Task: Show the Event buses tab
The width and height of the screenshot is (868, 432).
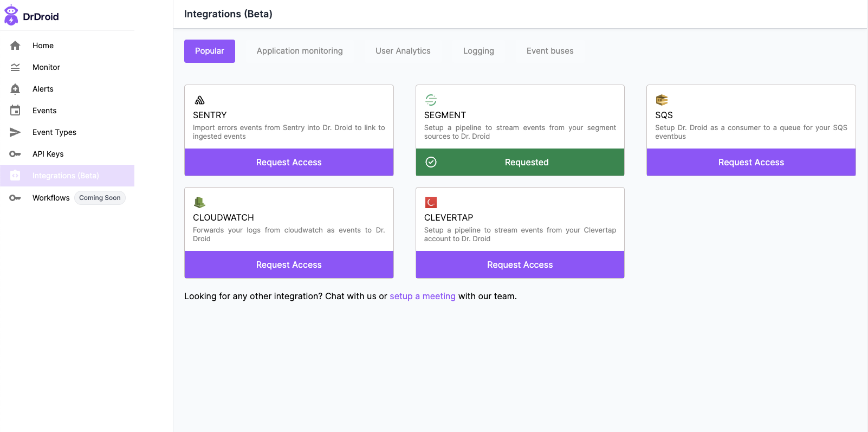Action: (550, 51)
